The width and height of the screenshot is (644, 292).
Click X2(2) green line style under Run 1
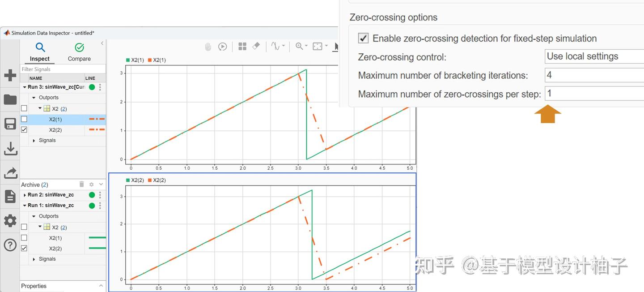click(x=97, y=248)
